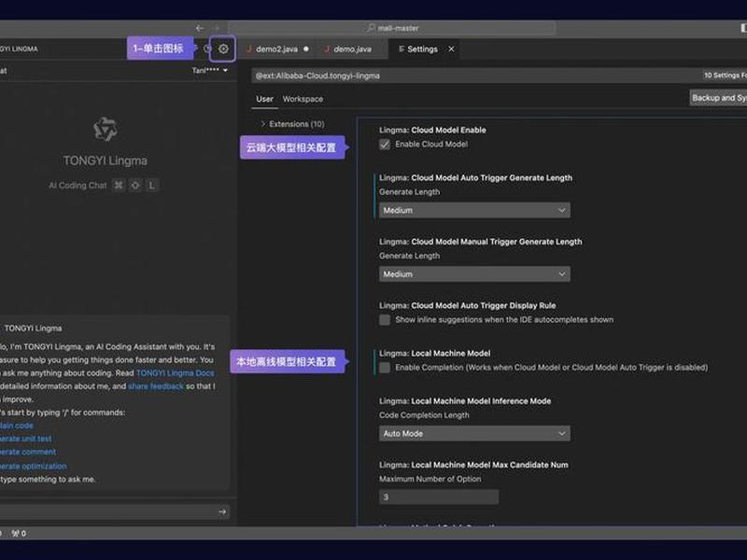Click the command key shortcut badge

coord(119,185)
